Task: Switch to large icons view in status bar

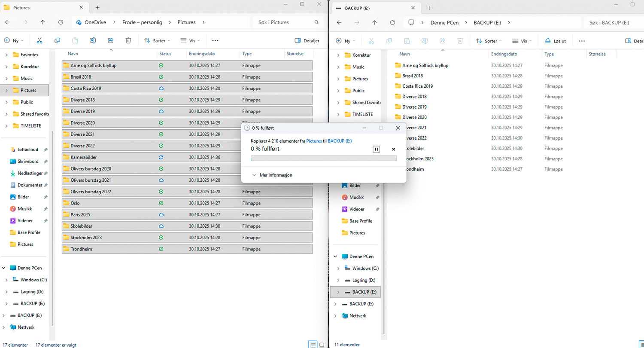Action: point(322,345)
